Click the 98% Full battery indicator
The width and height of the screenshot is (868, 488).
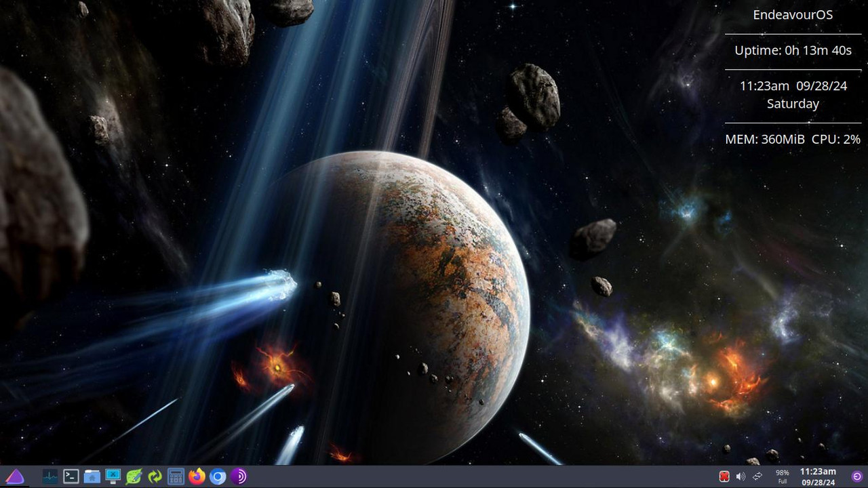tap(783, 476)
